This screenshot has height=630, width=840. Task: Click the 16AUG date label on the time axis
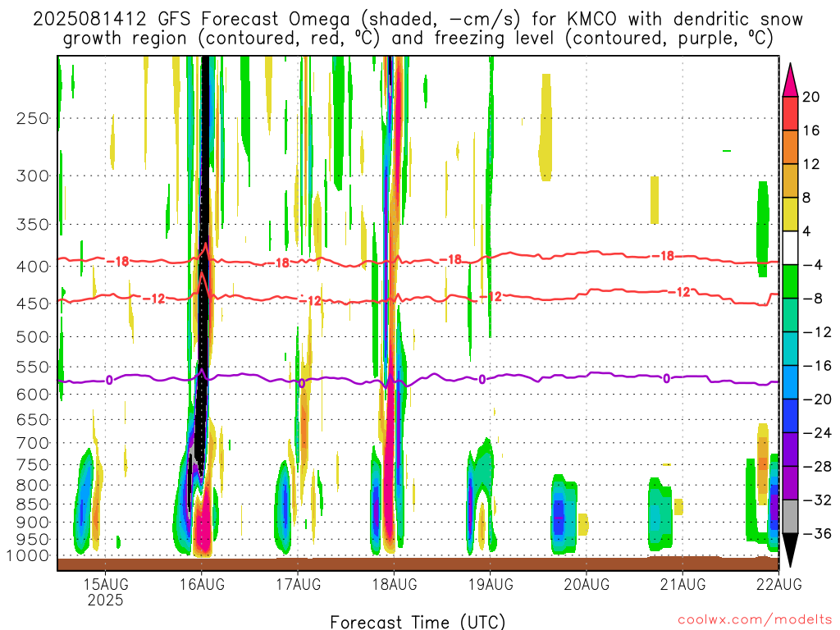202,584
